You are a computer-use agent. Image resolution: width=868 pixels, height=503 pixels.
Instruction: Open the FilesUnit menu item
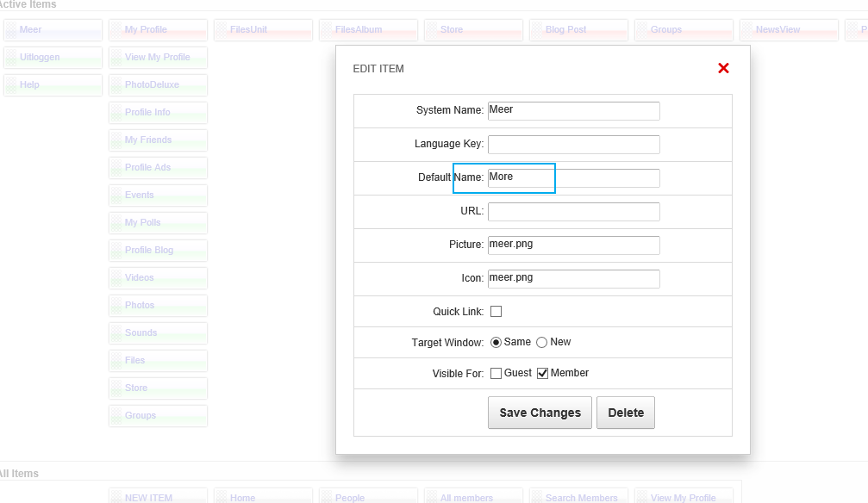(263, 30)
